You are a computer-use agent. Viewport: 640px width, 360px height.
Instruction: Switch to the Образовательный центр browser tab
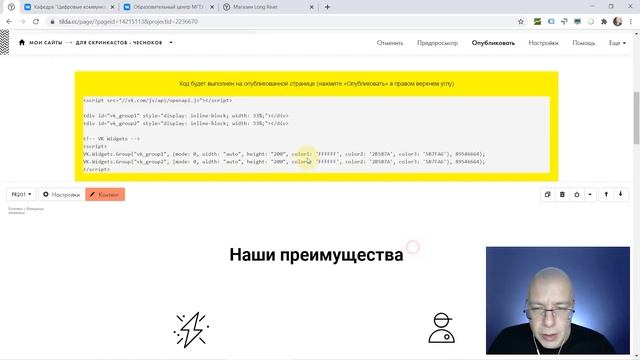point(169,7)
